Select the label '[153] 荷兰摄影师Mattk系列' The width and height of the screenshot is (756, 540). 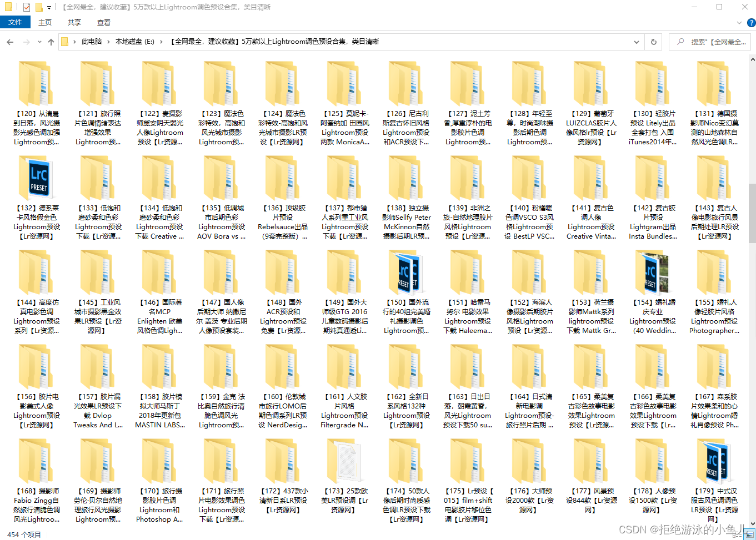pos(591,316)
